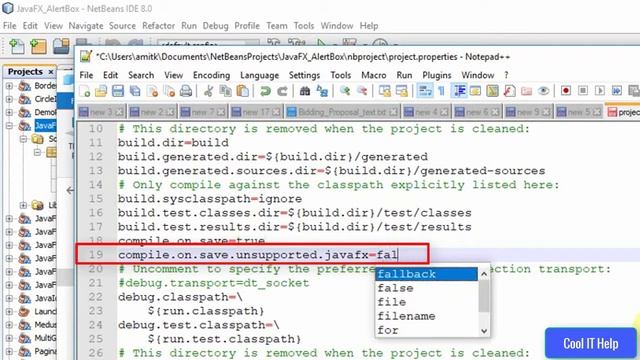This screenshot has width=640, height=360.
Task: Save the file with Notepad++ Save icon
Action: click(x=118, y=91)
